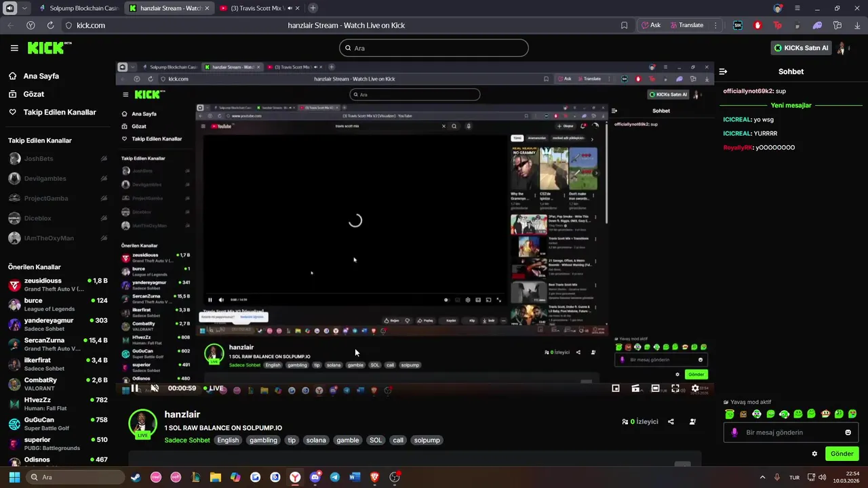This screenshot has height=488, width=868.
Task: Click the Ara search box on Kick
Action: pyautogui.click(x=434, y=48)
